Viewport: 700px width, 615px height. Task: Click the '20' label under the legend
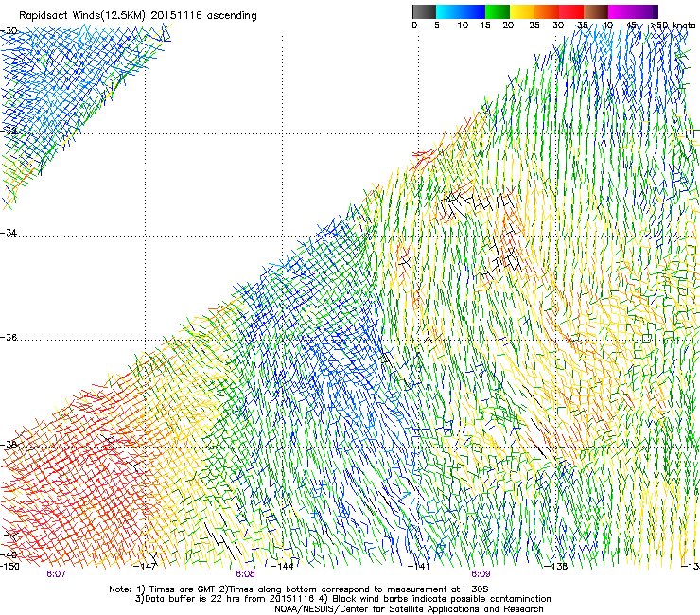pos(508,26)
